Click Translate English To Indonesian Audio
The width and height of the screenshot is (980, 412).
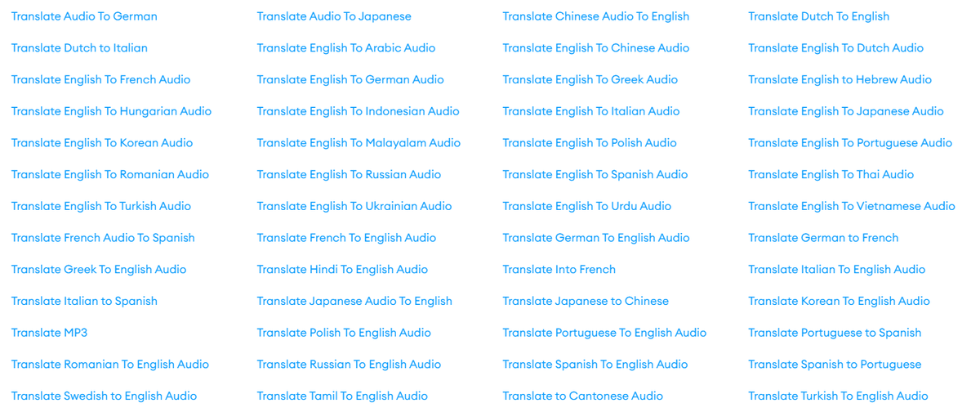(x=359, y=111)
